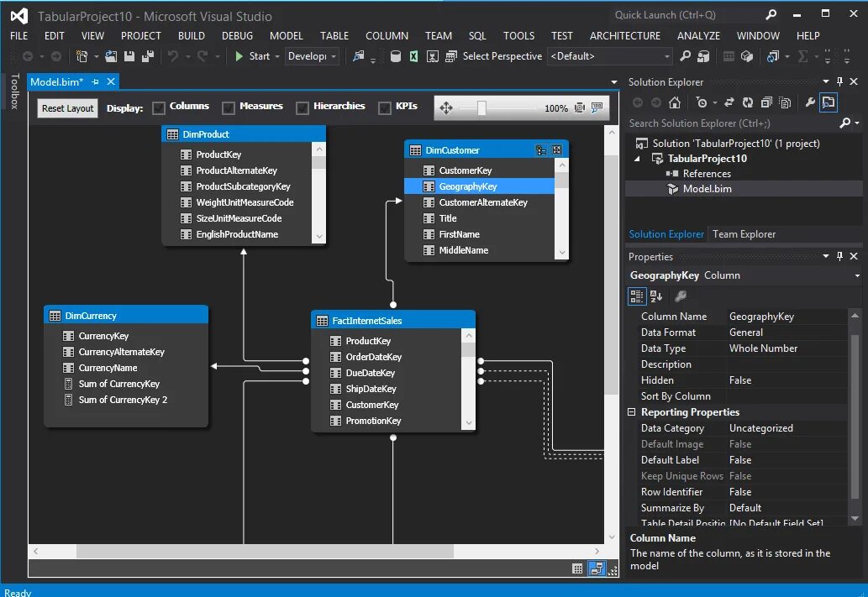Click the Refresh icon in Solution Explorer
This screenshot has height=597, width=868.
[747, 102]
